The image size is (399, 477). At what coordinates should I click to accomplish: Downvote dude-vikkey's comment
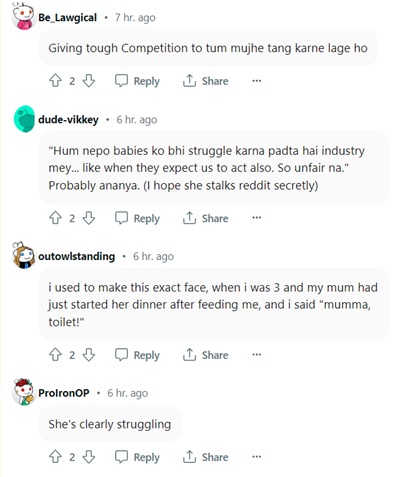click(x=89, y=218)
